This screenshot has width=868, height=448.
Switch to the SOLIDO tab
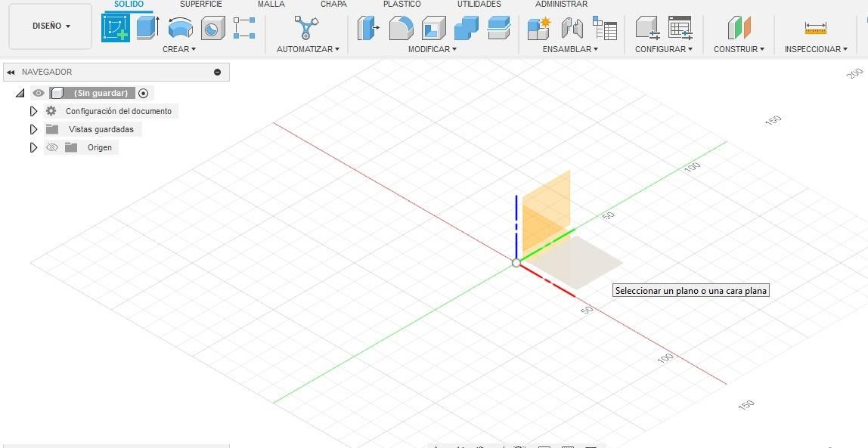(129, 5)
